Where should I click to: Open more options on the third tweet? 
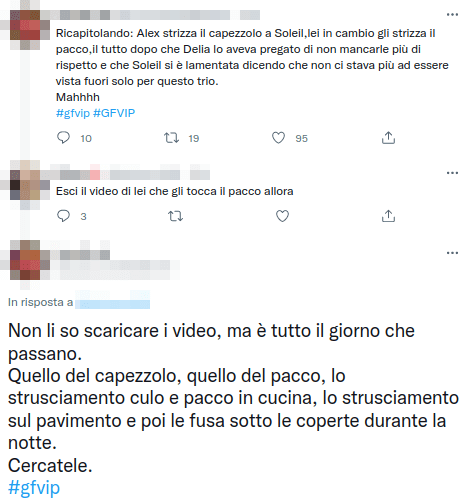tap(452, 253)
